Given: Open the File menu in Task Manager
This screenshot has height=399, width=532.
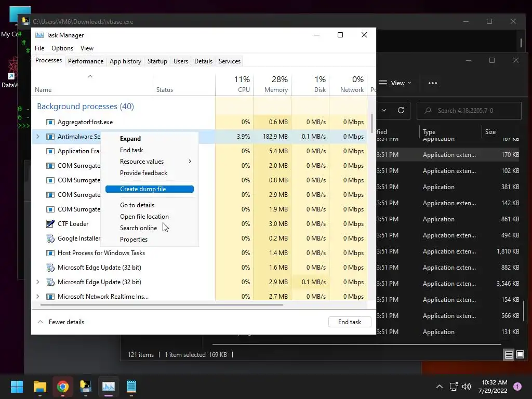Looking at the screenshot, I should pos(39,48).
